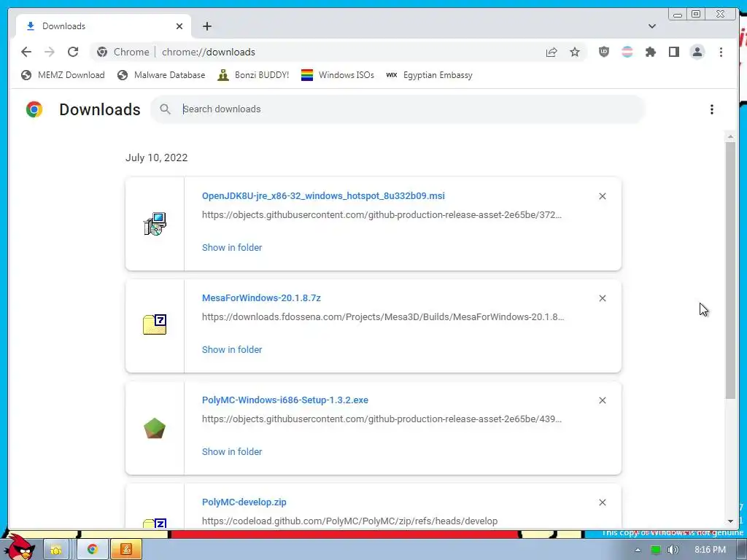This screenshot has height=560, width=747.
Task: Click the scrollbar down arrow
Action: pos(730,521)
